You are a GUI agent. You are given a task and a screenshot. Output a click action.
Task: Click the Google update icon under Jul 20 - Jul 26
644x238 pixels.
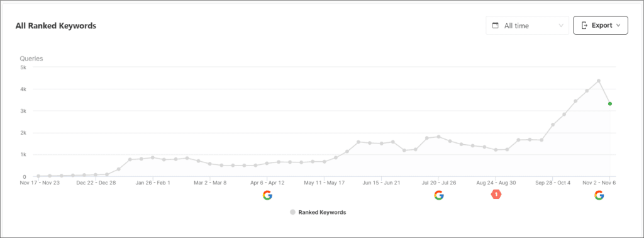(x=438, y=195)
